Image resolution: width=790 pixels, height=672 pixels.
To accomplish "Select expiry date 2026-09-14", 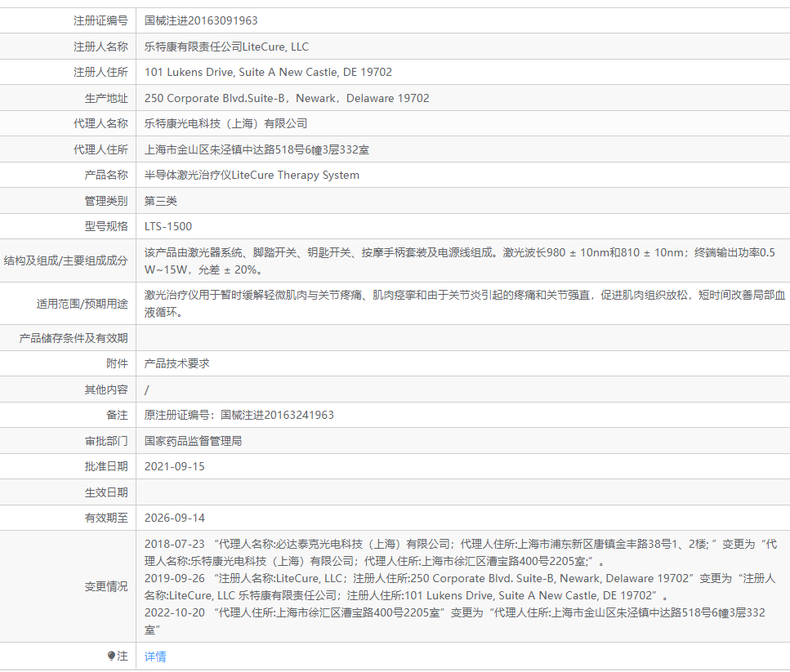I will point(175,518).
